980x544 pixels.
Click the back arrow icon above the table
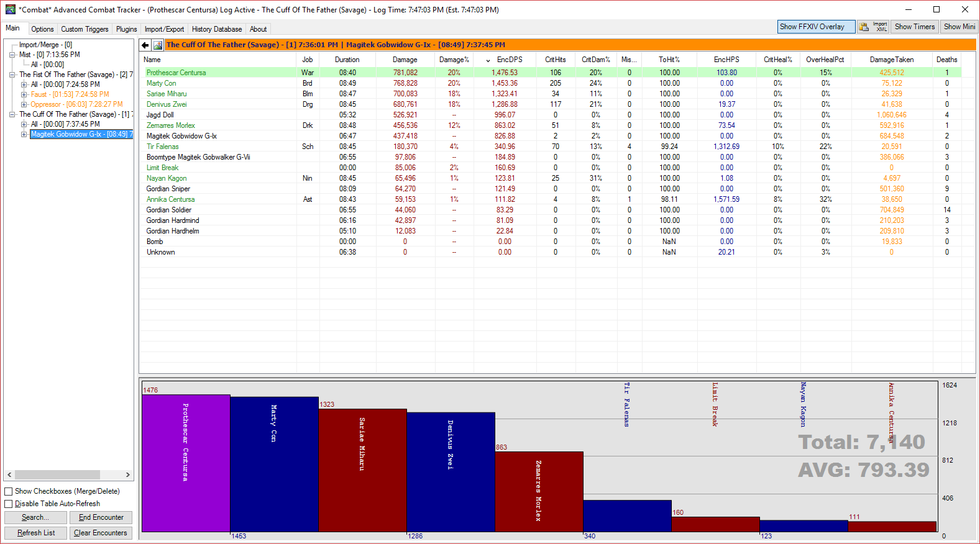click(145, 45)
